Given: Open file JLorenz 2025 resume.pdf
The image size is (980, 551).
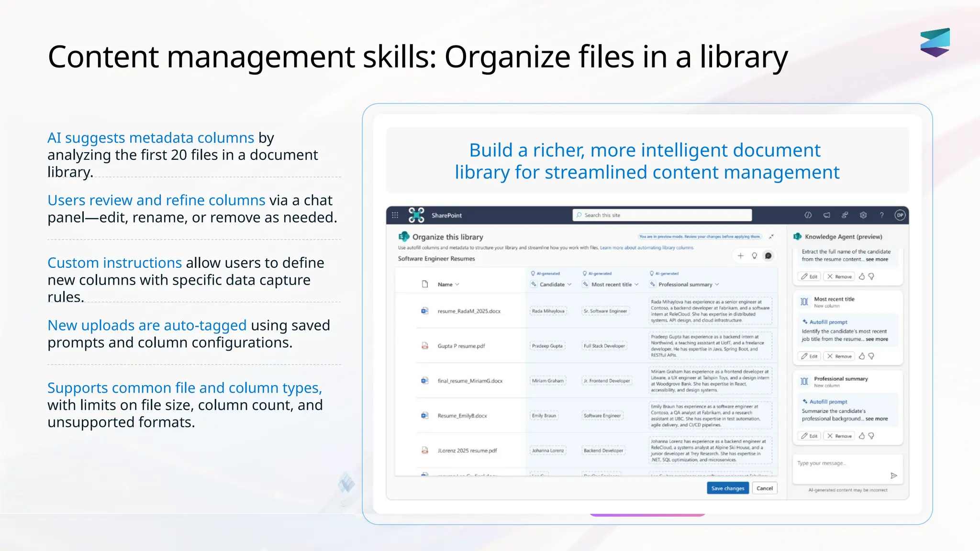Looking at the screenshot, I should pyautogui.click(x=467, y=451).
